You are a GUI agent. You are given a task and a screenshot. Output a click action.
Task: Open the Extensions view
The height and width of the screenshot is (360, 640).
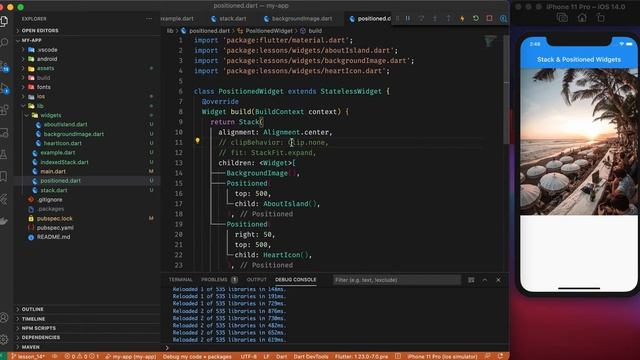tap(4, 110)
